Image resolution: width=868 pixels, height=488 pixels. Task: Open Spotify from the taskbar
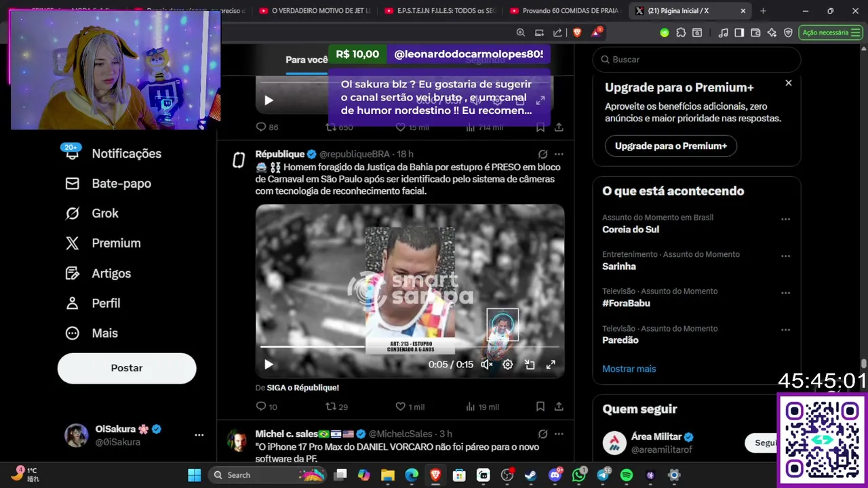627,475
